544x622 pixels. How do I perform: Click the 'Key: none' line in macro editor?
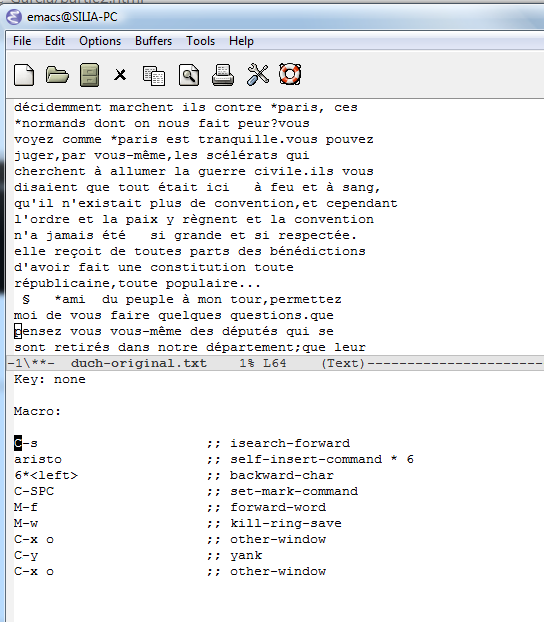[x=50, y=379]
